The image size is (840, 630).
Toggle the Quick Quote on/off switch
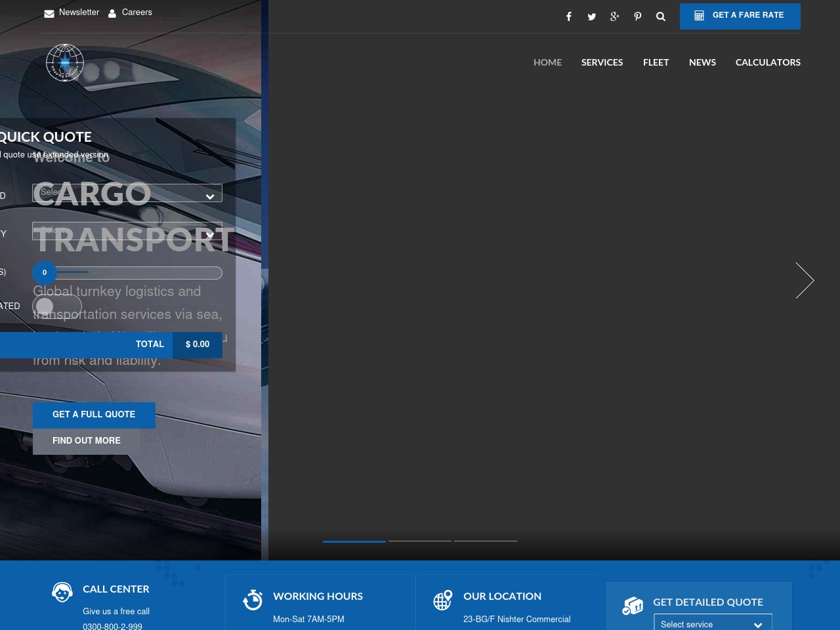pyautogui.click(x=57, y=306)
